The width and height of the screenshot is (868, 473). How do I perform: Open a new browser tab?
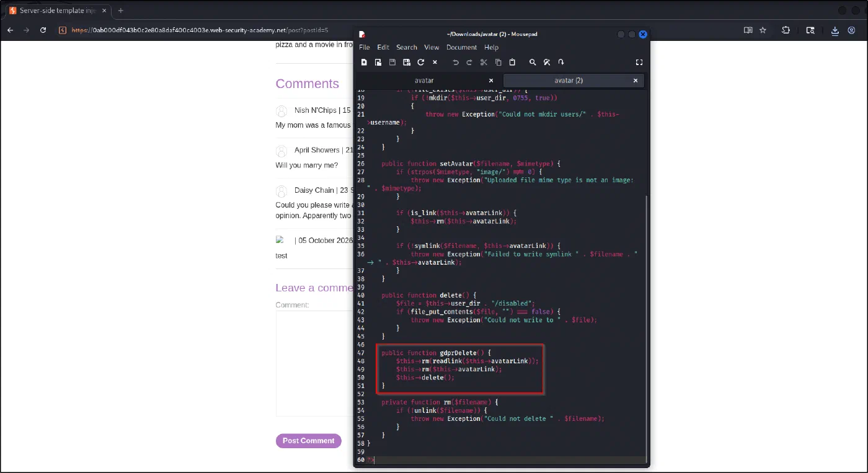click(x=120, y=11)
